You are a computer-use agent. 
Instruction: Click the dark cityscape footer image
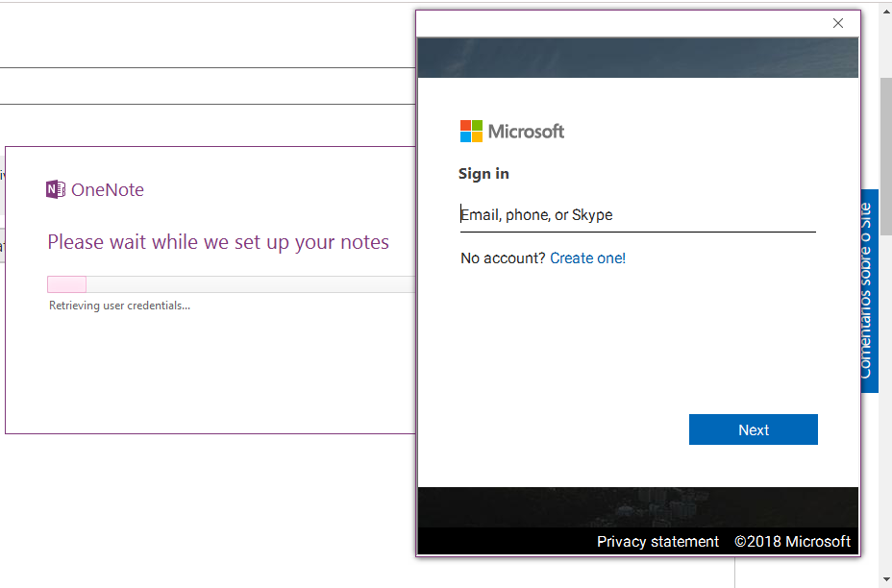[637, 507]
